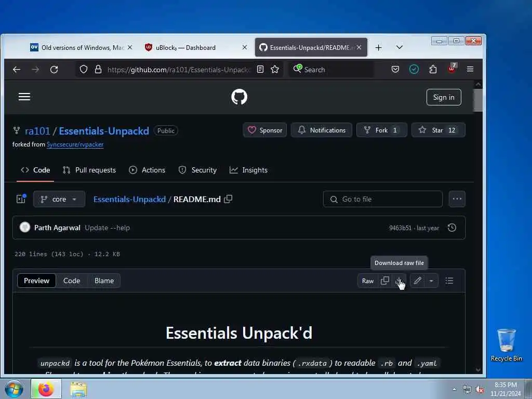The height and width of the screenshot is (399, 532).
Task: Open the Parth Agarwal author link
Action: (57, 228)
